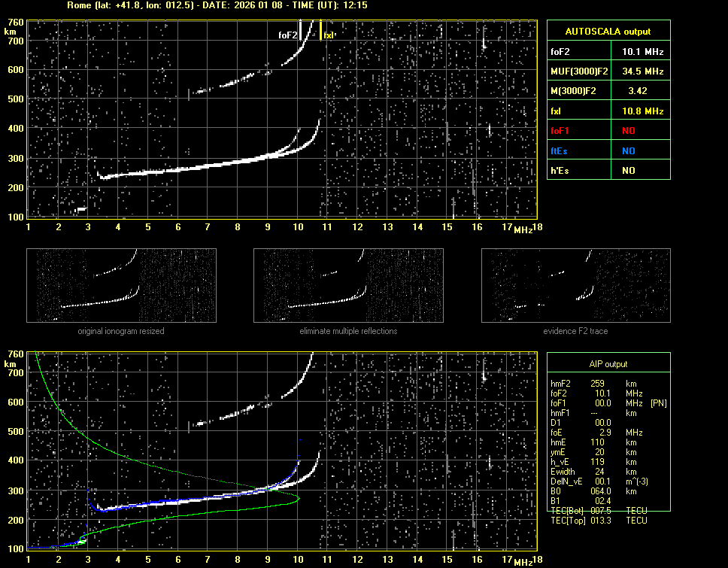The image size is (728, 568).
Task: Select the MUF(3000)F2 value 34.5 MHz
Action: coord(642,71)
